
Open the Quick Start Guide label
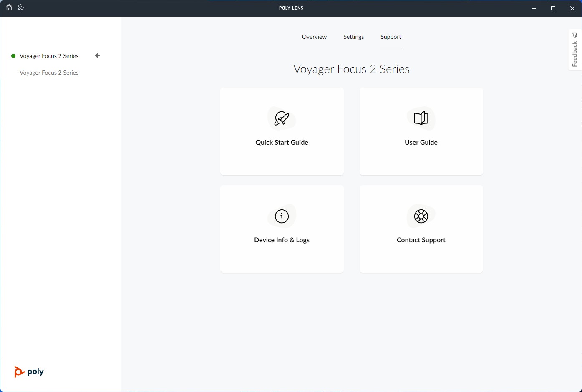pos(282,142)
